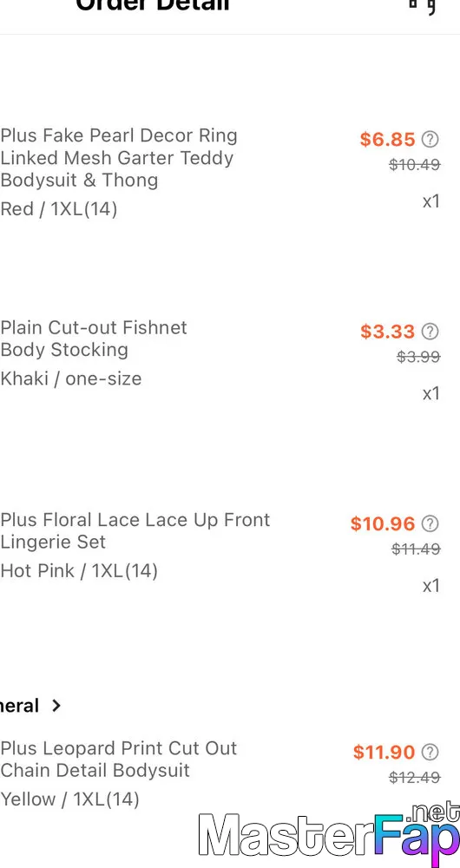Expand the store chevron arrow above Leopard Bodysuit
460x868 pixels.
pos(56,705)
